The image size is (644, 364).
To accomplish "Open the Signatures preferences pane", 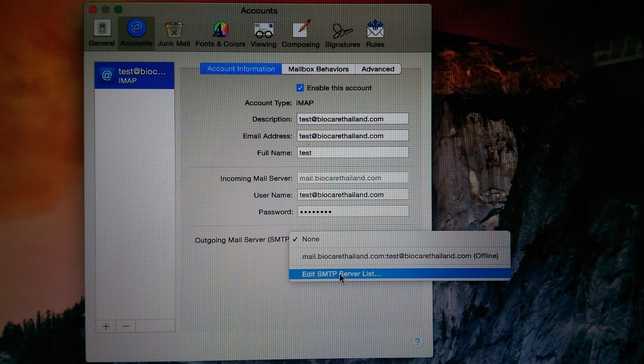I will click(x=342, y=34).
